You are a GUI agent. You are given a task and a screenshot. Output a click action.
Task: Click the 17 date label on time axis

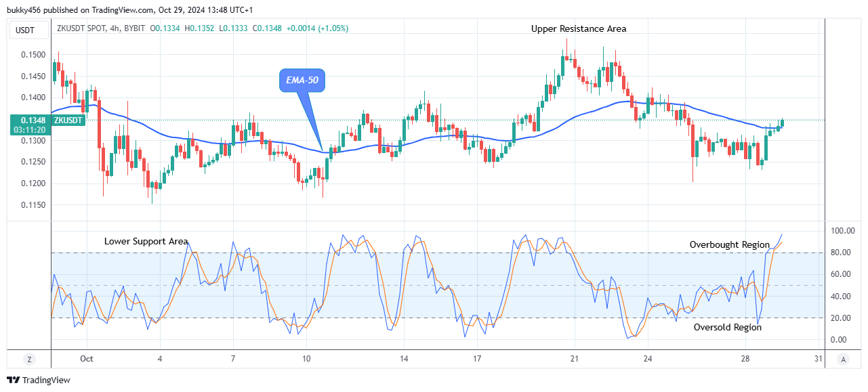477,359
